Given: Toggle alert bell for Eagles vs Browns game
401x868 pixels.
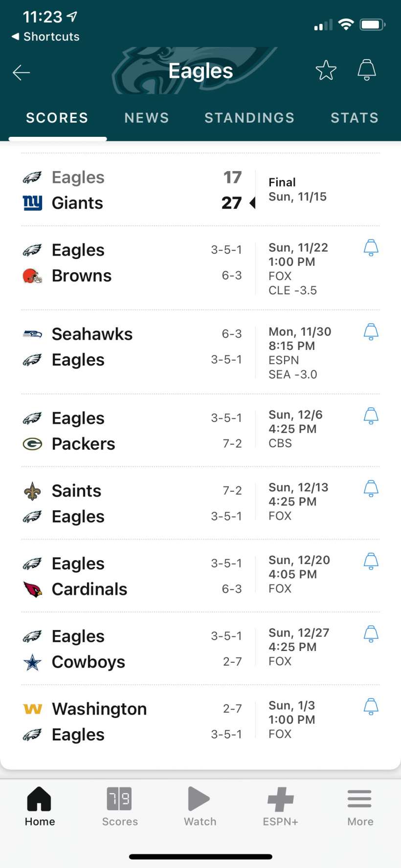Looking at the screenshot, I should pyautogui.click(x=371, y=248).
